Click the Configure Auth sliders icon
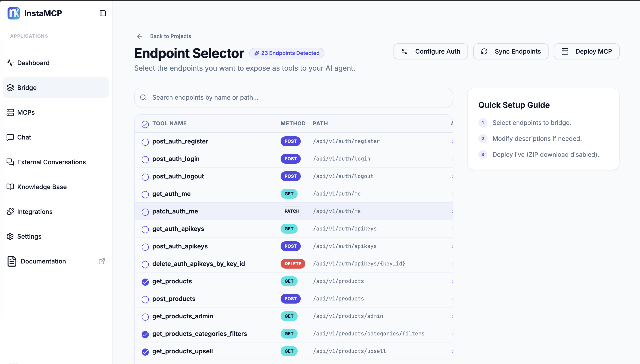Viewport: 640px width, 364px height. click(x=405, y=52)
